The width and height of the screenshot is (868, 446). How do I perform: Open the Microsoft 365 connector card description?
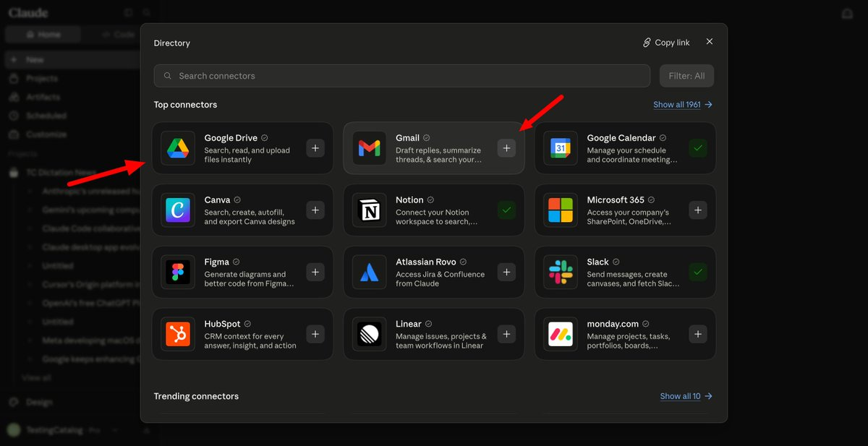click(x=628, y=218)
